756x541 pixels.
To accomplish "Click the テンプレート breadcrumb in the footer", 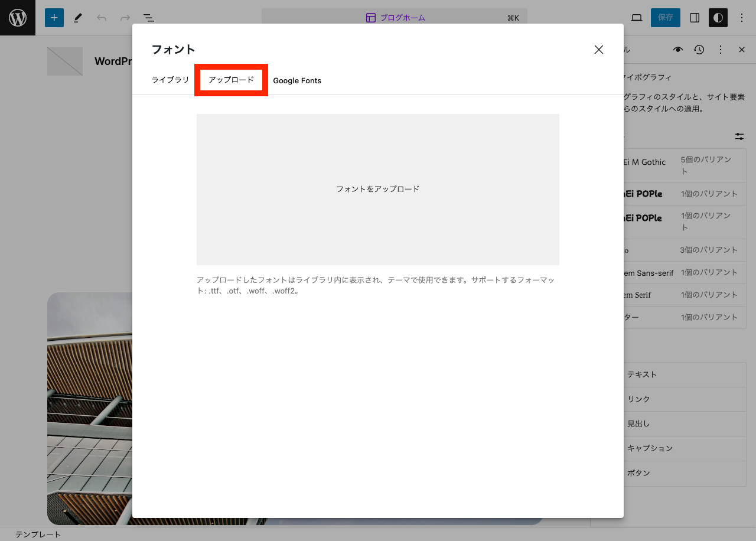I will tap(38, 535).
